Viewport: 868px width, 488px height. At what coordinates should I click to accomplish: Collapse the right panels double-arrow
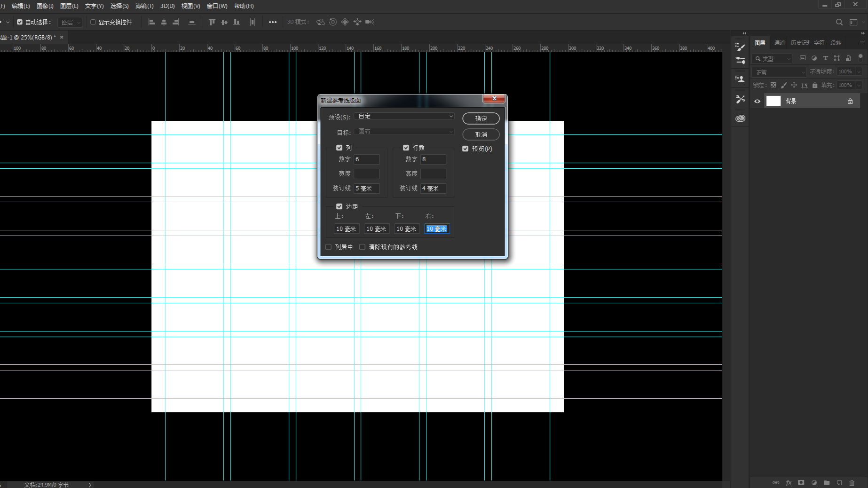862,33
